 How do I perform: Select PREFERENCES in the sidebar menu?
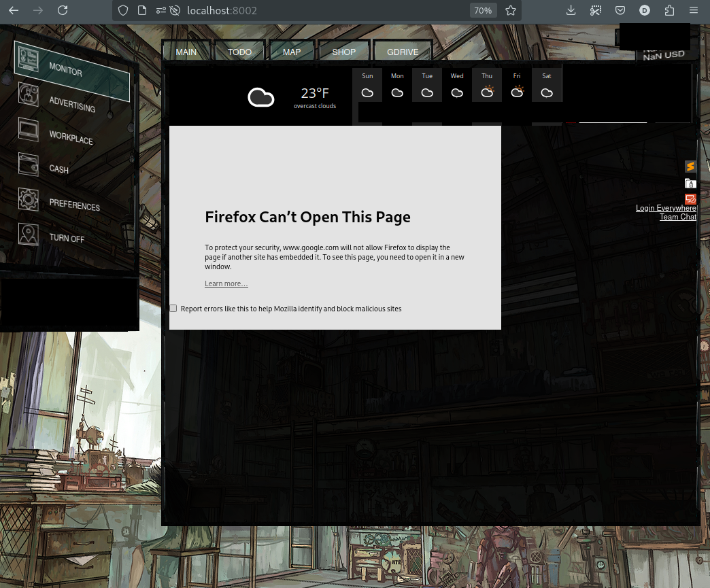pyautogui.click(x=75, y=205)
